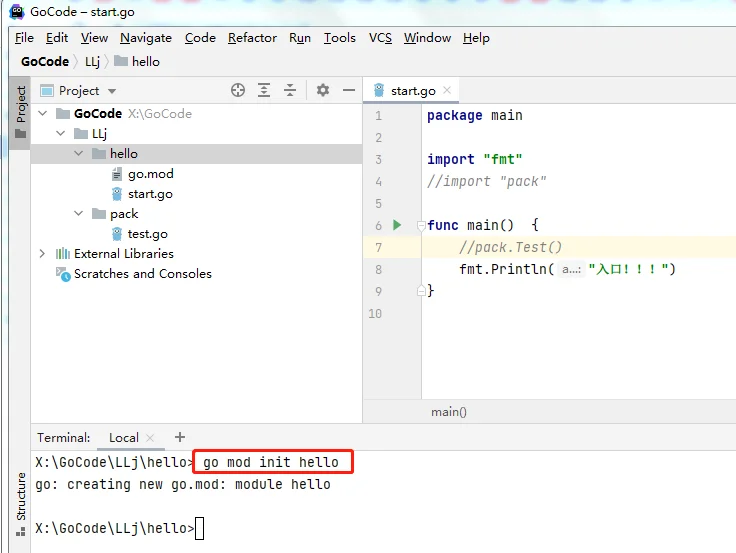Click the import "fmt" code line

coord(475,159)
